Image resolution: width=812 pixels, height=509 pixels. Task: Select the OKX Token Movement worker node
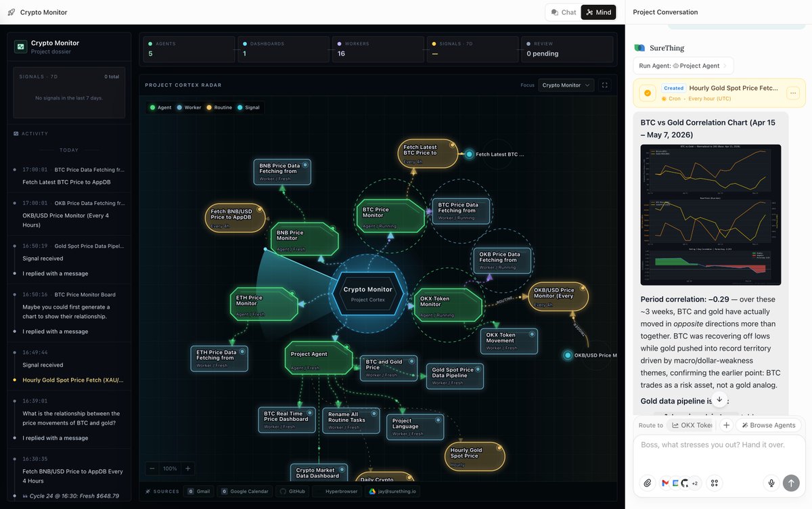[510, 341]
